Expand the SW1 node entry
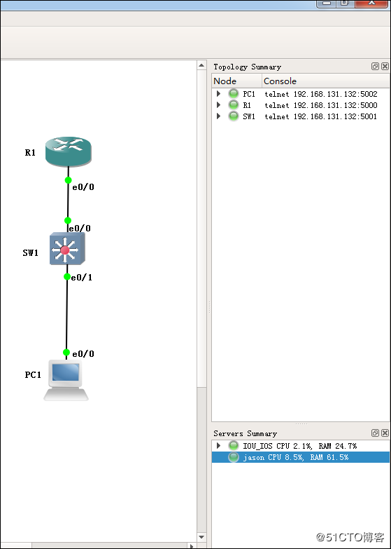The height and width of the screenshot is (549, 391). pos(218,116)
